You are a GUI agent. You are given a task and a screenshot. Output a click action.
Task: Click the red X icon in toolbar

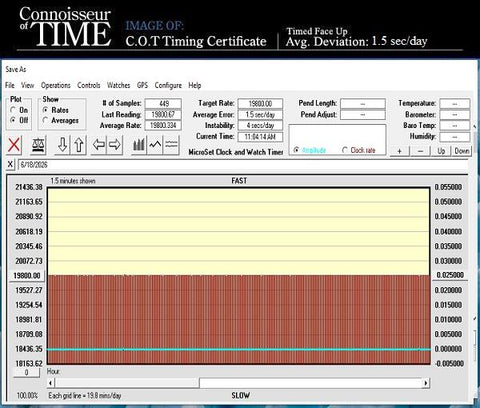click(14, 145)
